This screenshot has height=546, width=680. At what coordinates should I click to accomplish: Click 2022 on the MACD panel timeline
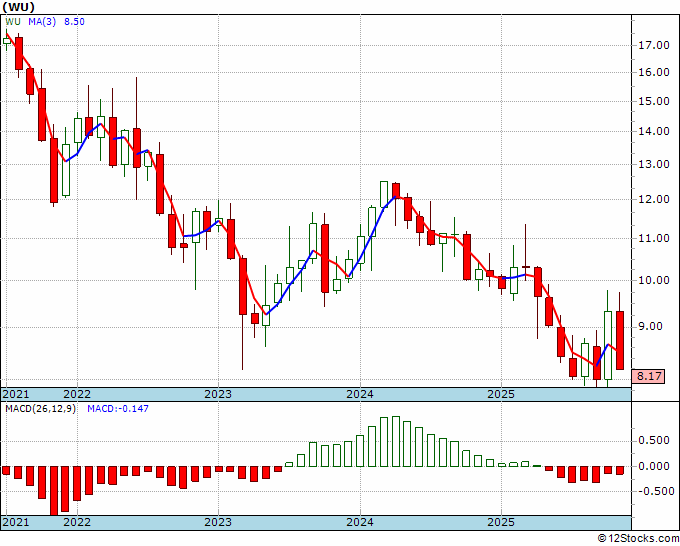pyautogui.click(x=77, y=522)
